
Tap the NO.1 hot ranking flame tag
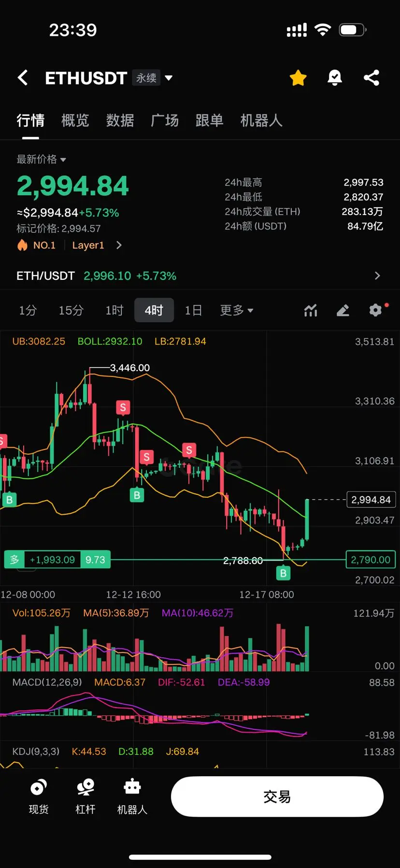(x=37, y=245)
